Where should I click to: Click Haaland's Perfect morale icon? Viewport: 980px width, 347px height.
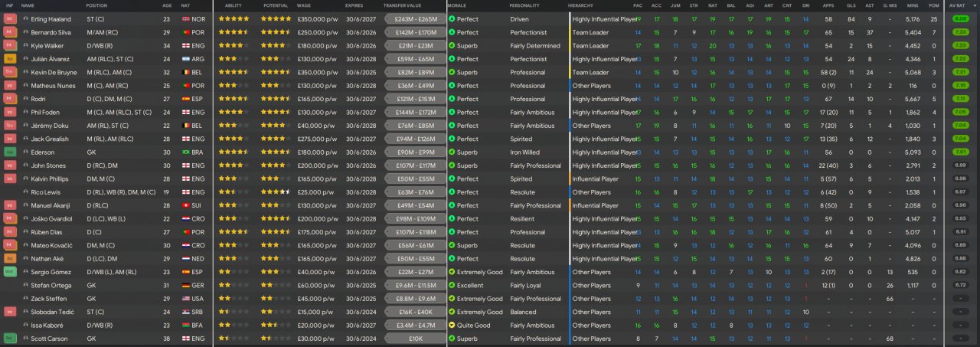452,18
